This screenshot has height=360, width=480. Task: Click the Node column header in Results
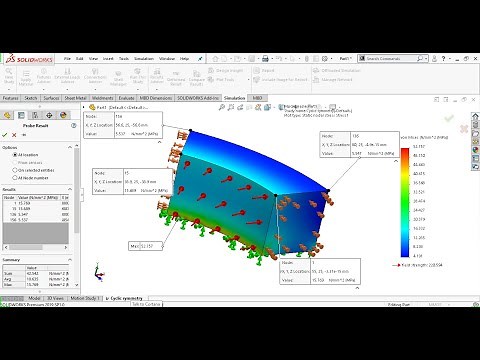tap(9, 197)
